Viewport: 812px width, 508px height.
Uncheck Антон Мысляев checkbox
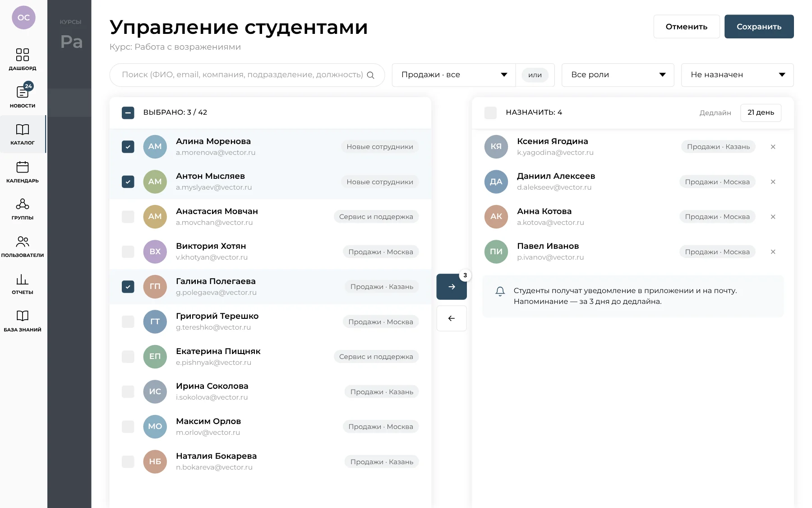pyautogui.click(x=128, y=182)
